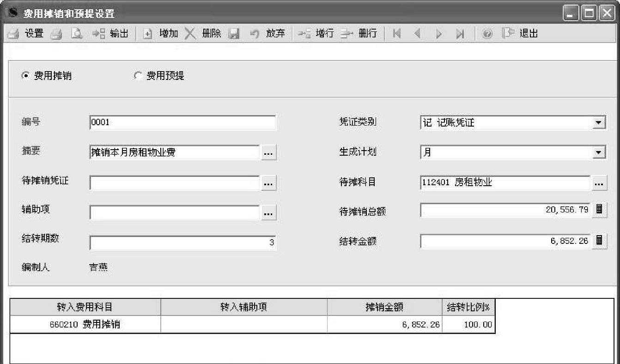This screenshot has height=364, width=620.
Task: Go to previous record arrow
Action: point(417,34)
